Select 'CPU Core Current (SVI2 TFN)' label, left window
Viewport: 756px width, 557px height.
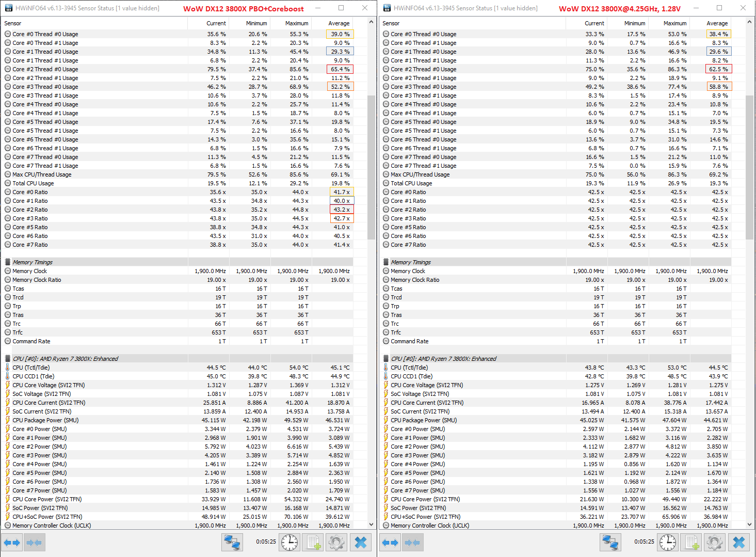click(x=49, y=403)
